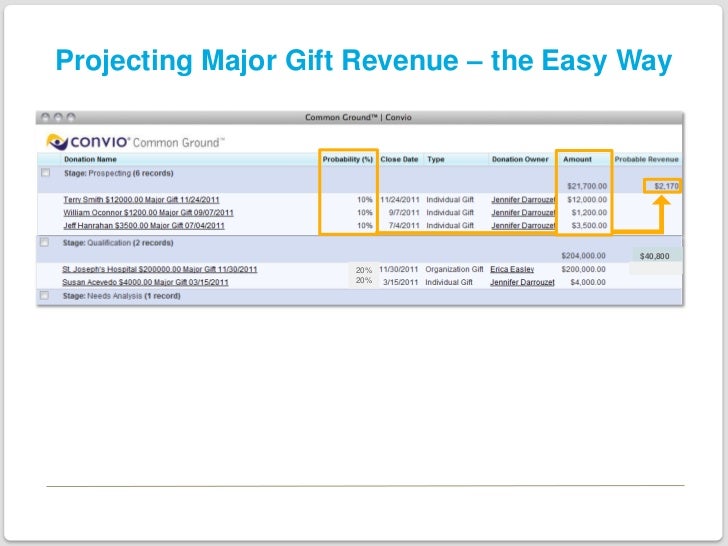Click the $200,000.00 amount cell
The image size is (728, 546).
(x=583, y=269)
